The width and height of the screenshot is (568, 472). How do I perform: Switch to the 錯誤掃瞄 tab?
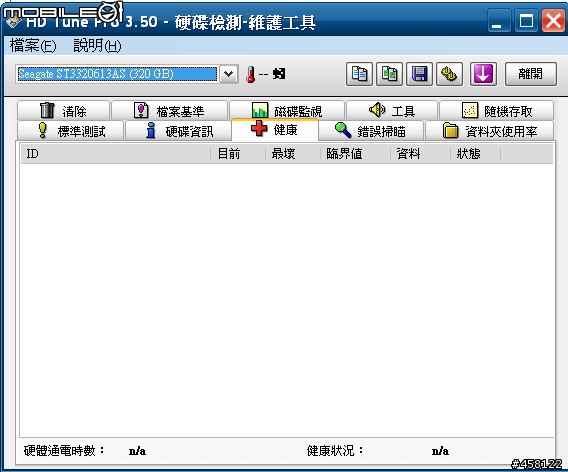coord(371,131)
